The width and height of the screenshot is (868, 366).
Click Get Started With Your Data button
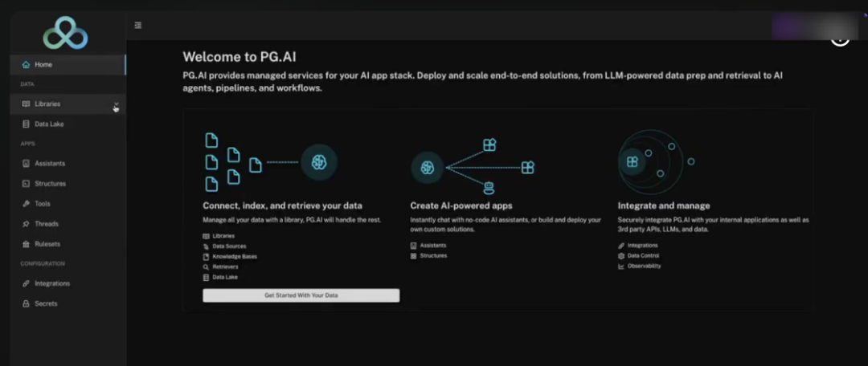click(x=301, y=295)
